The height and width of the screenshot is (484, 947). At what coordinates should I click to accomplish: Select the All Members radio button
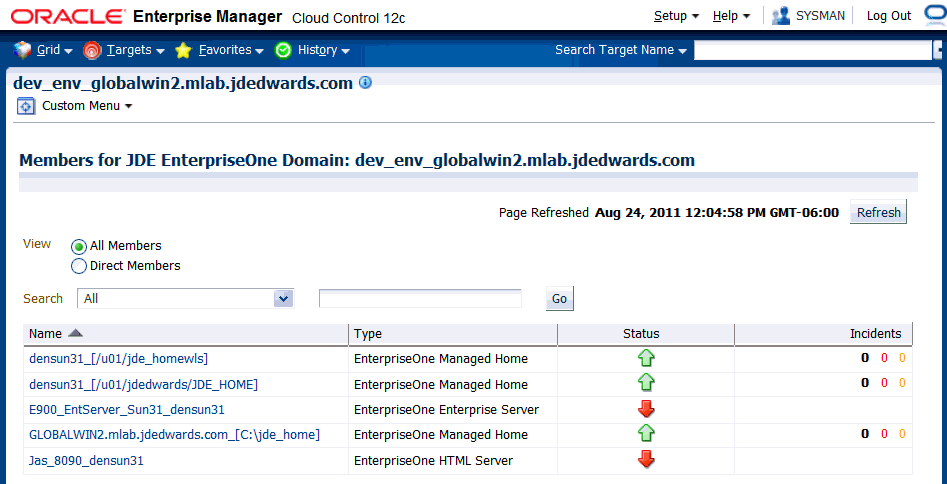[79, 247]
